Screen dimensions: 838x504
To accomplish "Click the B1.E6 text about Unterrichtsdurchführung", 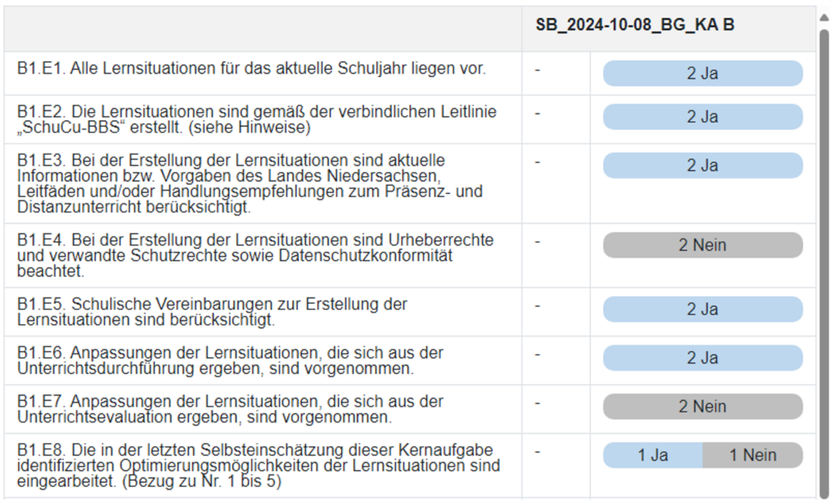I will [230, 360].
